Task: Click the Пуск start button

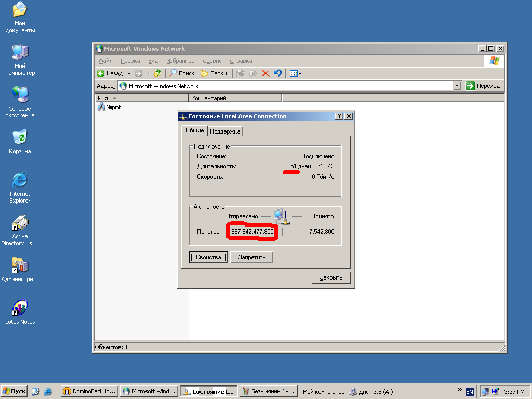Action: click(14, 391)
